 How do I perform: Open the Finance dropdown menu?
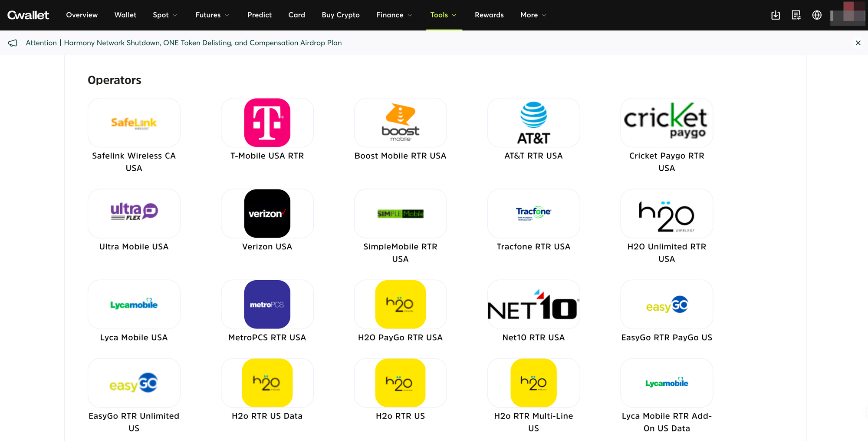394,15
